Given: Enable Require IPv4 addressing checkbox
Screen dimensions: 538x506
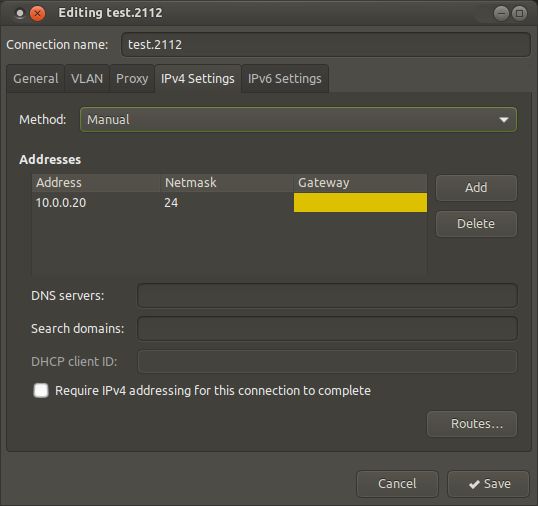Looking at the screenshot, I should (x=41, y=390).
